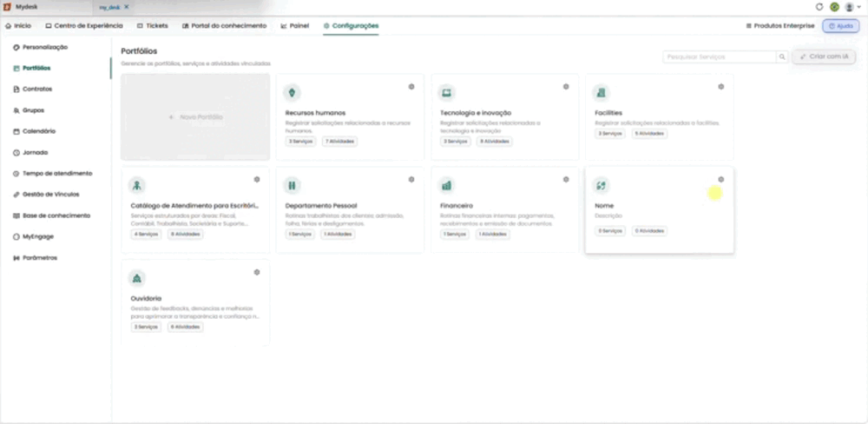Viewport: 868px width, 424px height.
Task: Open Gestão de Vínculos in sidebar
Action: tap(46, 195)
